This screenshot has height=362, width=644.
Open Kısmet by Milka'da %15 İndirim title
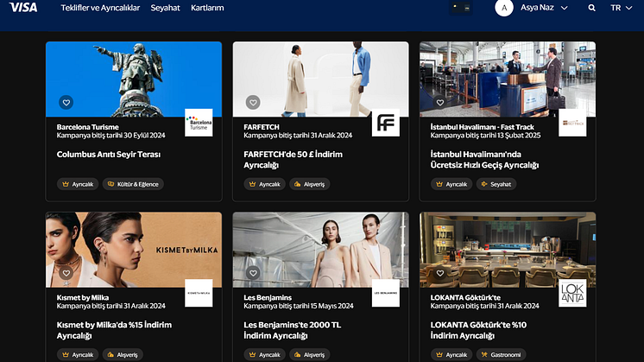[114, 330]
